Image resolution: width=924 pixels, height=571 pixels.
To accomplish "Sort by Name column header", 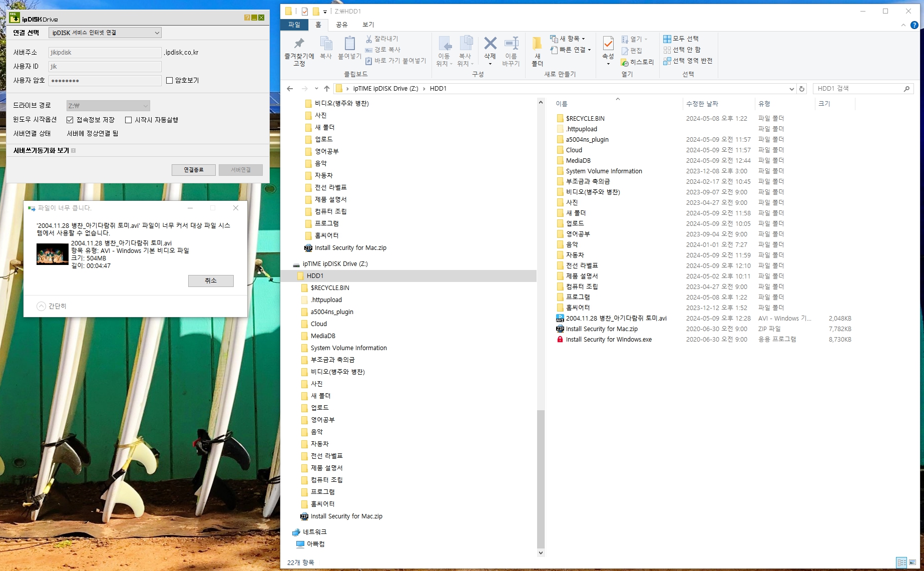I will tap(617, 104).
